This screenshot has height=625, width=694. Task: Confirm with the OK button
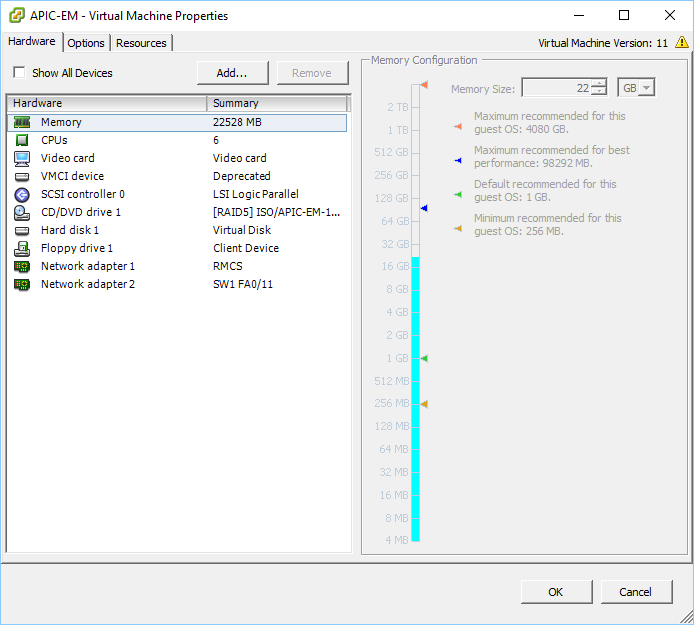click(556, 592)
